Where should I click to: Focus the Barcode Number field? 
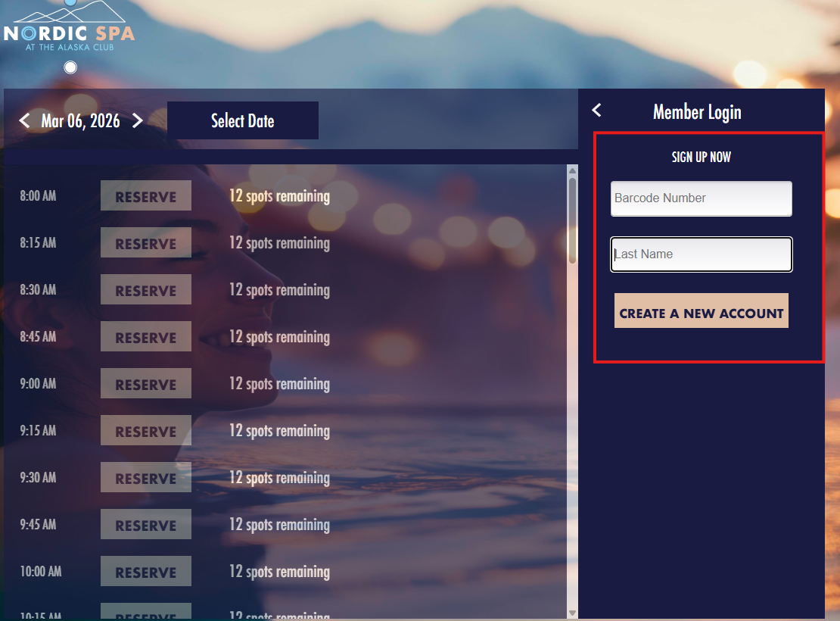(701, 198)
